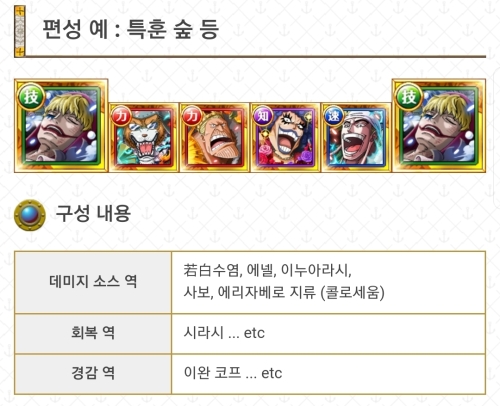
Task: Select the blond angry old man character
Action: (215, 137)
